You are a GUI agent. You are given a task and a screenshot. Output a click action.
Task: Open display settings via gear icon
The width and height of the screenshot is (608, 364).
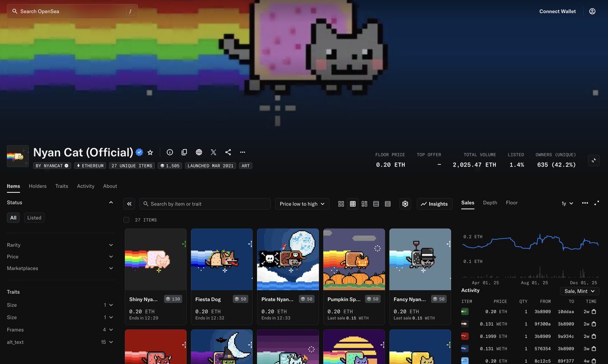tap(405, 204)
